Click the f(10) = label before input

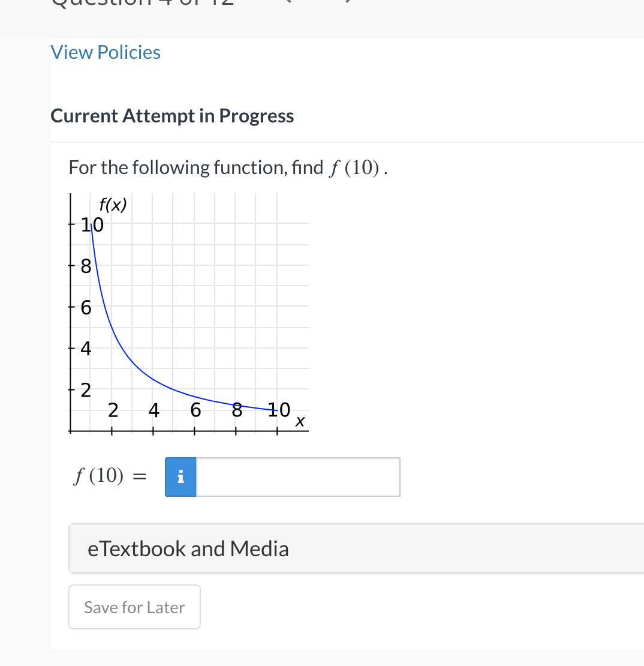pos(110,476)
